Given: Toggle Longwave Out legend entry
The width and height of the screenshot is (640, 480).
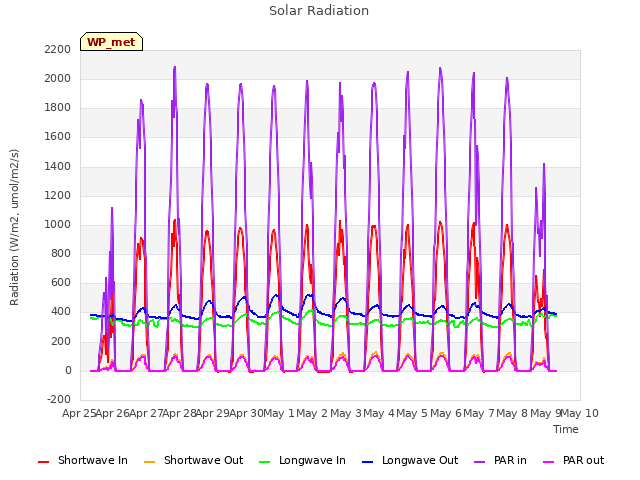Looking at the screenshot, I should coord(410,460).
